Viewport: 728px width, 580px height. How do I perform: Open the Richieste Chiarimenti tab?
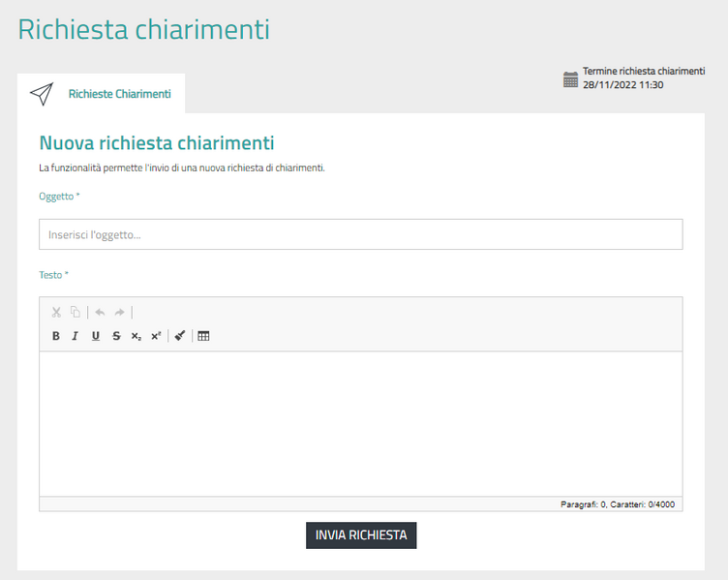pos(119,94)
